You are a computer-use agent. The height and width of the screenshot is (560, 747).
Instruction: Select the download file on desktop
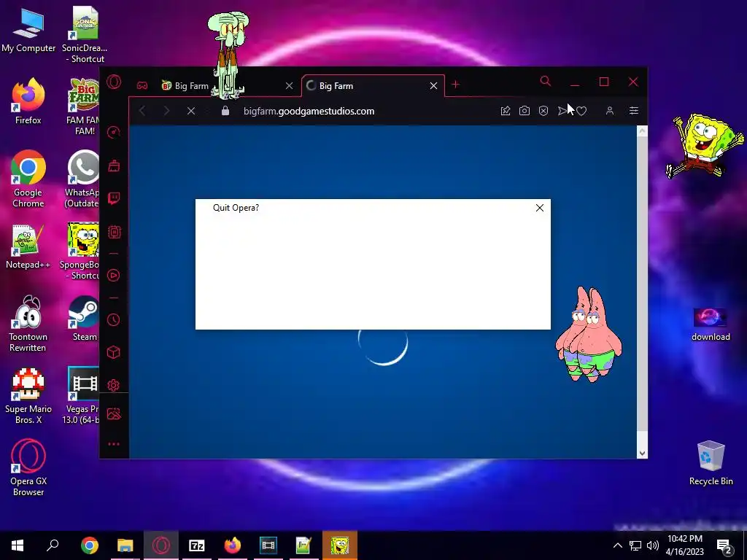pos(711,324)
